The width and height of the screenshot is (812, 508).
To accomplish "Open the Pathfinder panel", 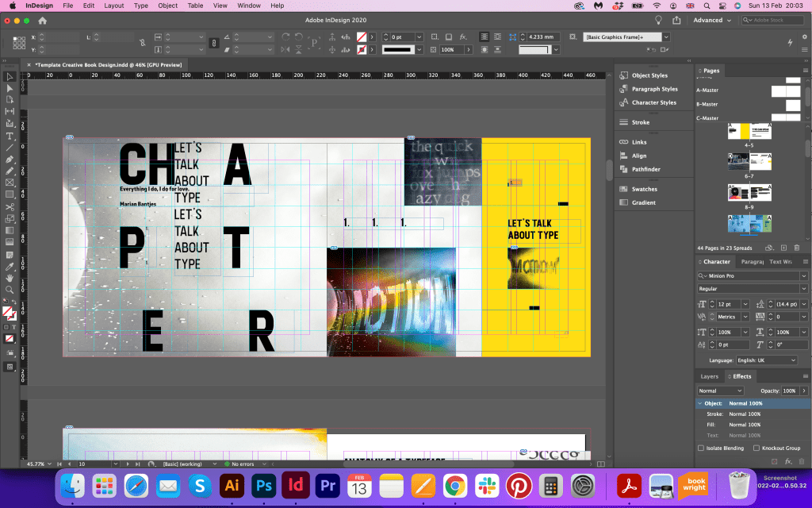I will [x=645, y=169].
